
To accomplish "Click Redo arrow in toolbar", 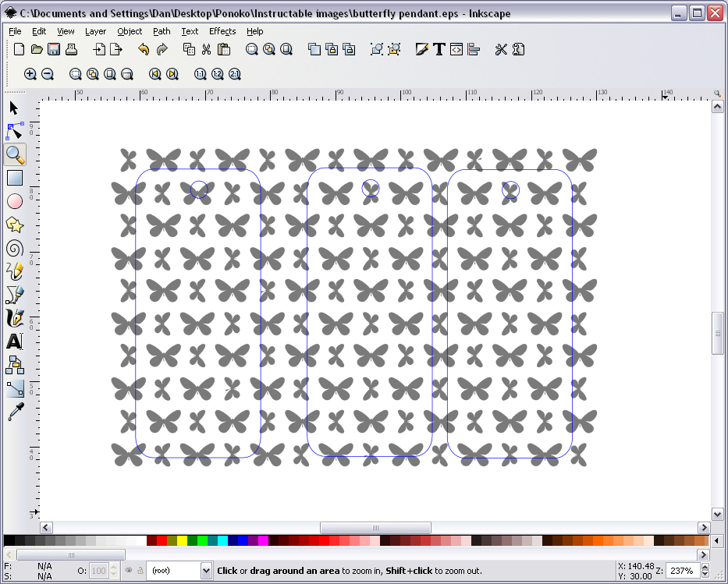I will (162, 49).
